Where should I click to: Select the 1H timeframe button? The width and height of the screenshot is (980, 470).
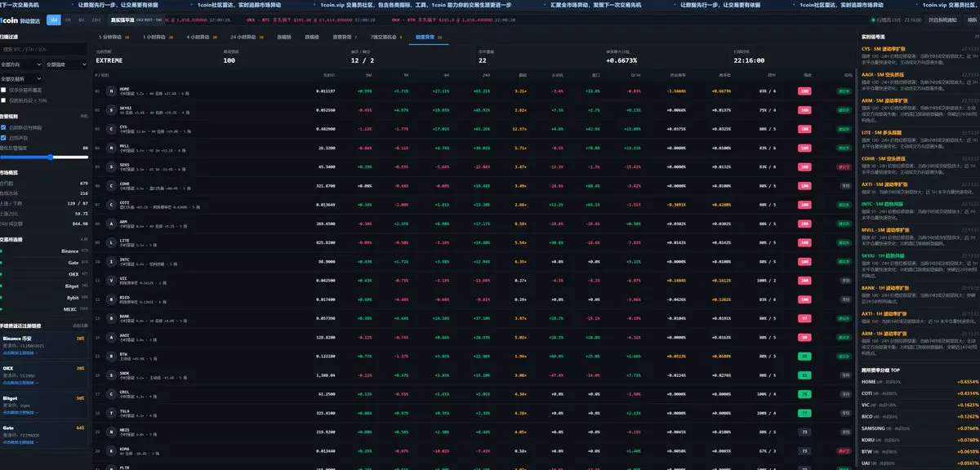(68, 19)
